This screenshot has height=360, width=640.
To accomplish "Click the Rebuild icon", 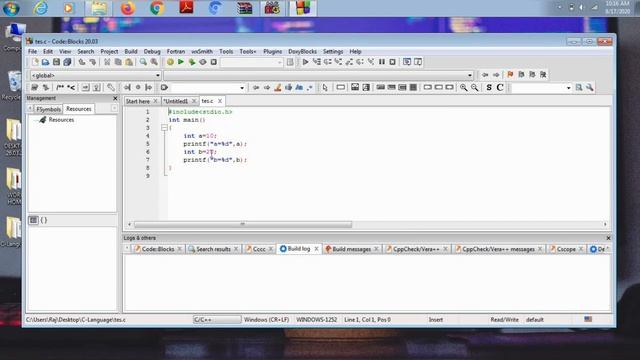I will (x=203, y=62).
